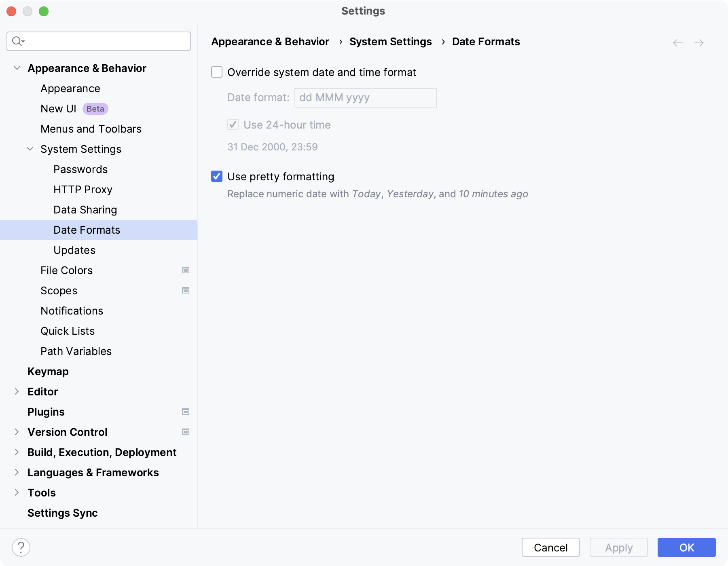
Task: Select the Updates settings page
Action: pos(74,250)
